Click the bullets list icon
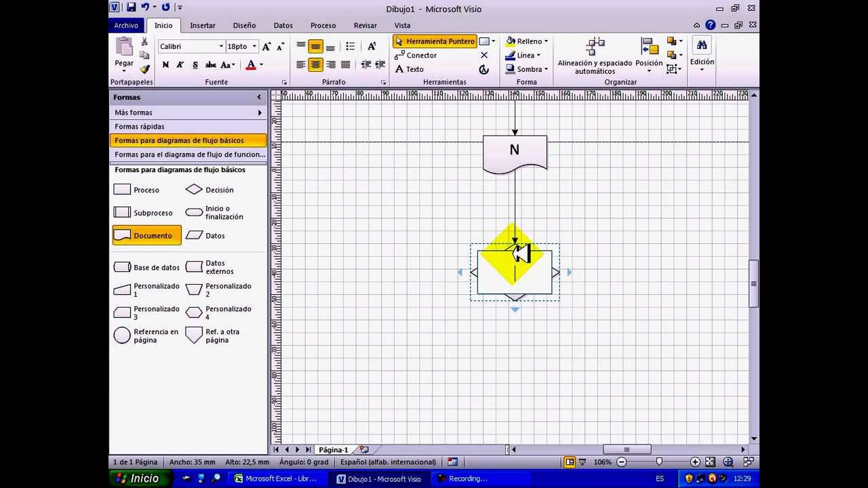The image size is (868, 488). click(350, 47)
